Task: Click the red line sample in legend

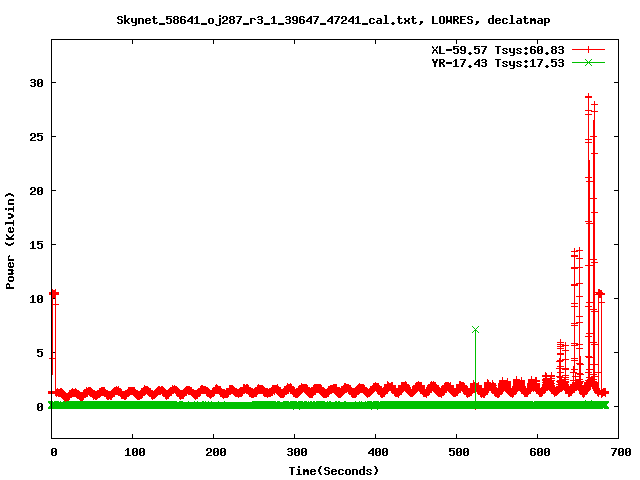Action: coord(588,50)
